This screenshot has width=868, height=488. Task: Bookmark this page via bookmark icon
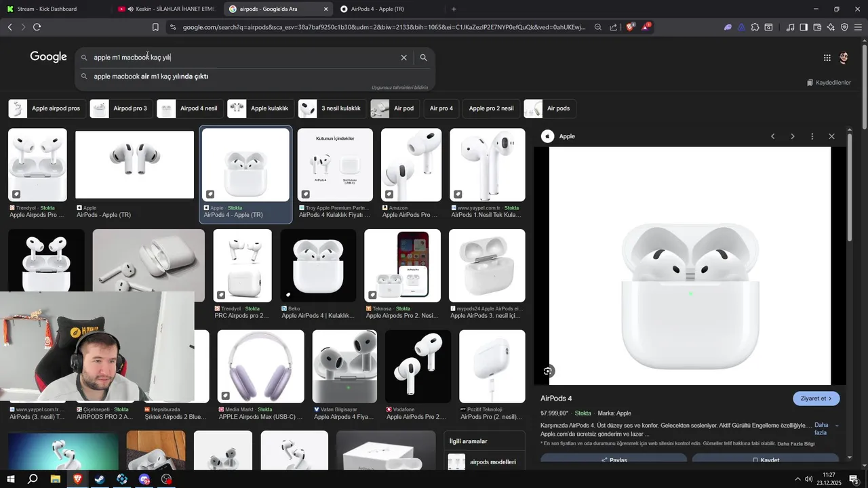tap(155, 27)
